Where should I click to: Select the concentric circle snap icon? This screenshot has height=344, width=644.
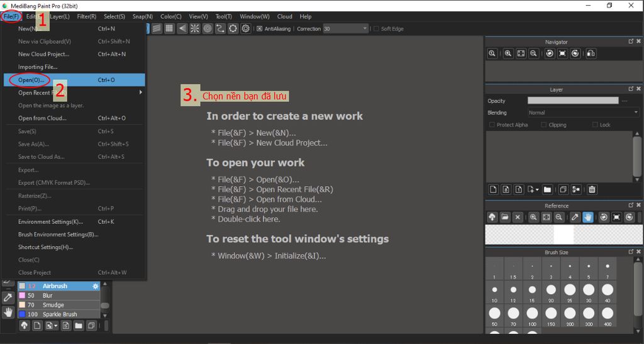[208, 28]
